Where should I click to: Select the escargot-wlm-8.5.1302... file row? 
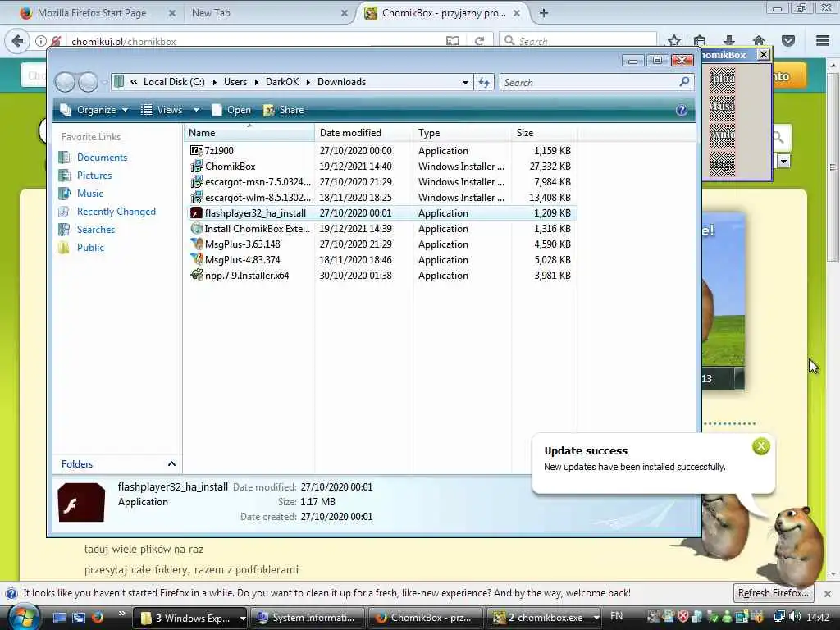[381, 197]
